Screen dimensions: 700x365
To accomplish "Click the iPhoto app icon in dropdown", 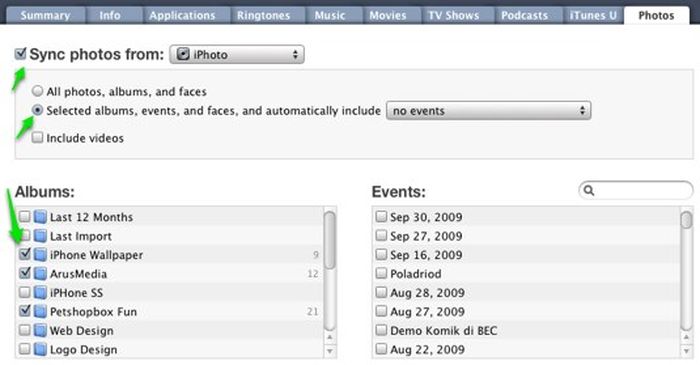I will point(183,54).
